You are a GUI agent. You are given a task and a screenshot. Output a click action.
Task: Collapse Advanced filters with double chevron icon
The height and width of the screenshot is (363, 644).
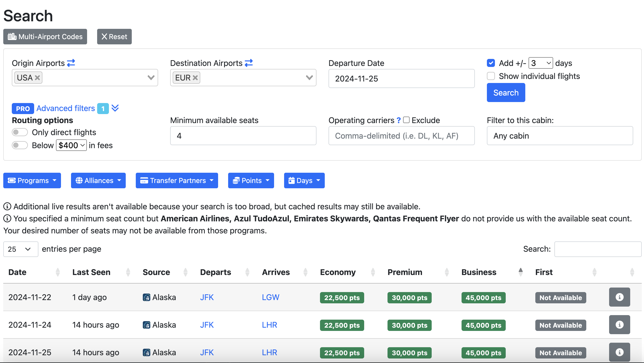coord(115,108)
